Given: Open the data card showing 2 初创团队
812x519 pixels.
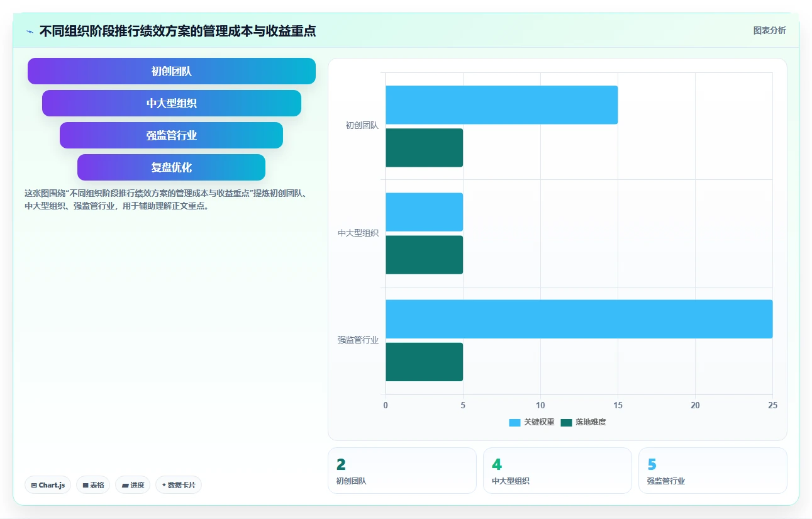Looking at the screenshot, I should 402,471.
